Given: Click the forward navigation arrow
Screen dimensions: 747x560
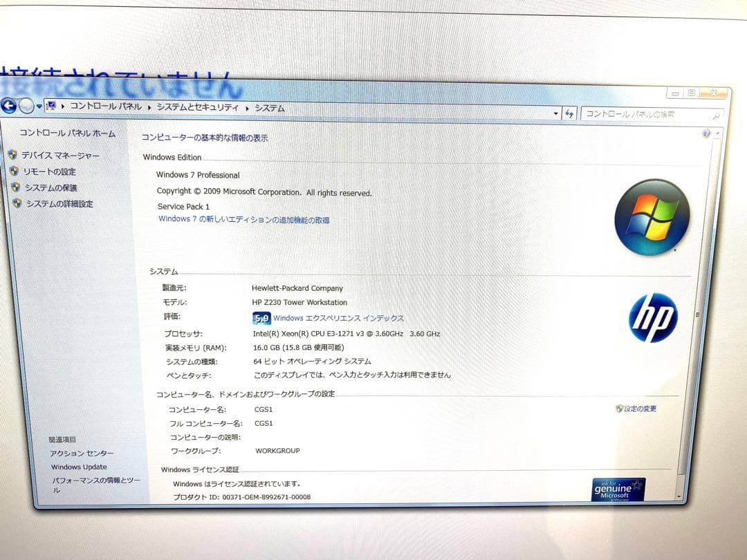Looking at the screenshot, I should 25,105.
